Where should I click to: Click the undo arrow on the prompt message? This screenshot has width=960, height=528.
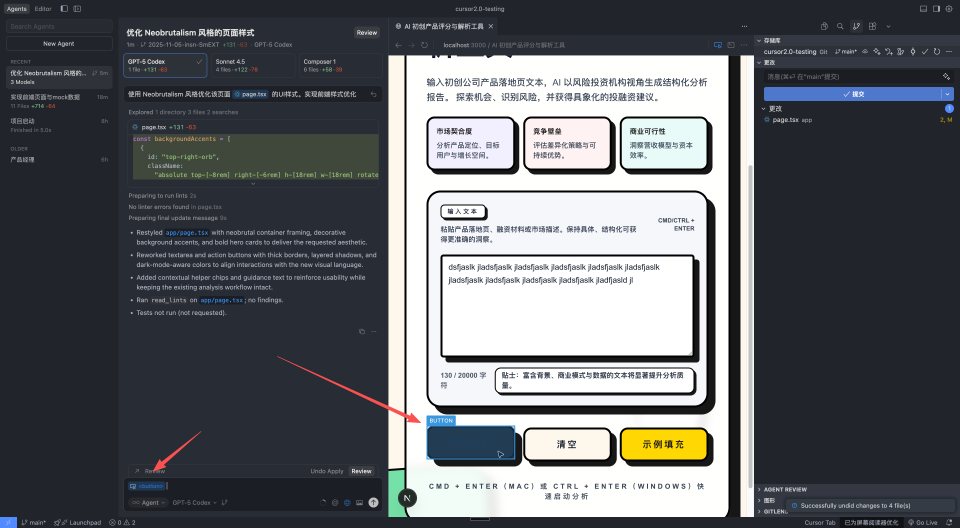click(x=374, y=94)
